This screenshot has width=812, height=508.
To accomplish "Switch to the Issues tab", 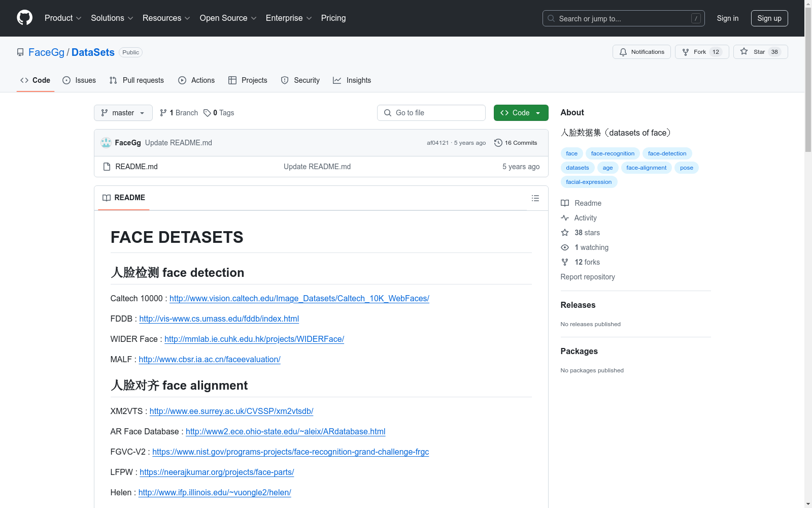I will click(x=79, y=80).
